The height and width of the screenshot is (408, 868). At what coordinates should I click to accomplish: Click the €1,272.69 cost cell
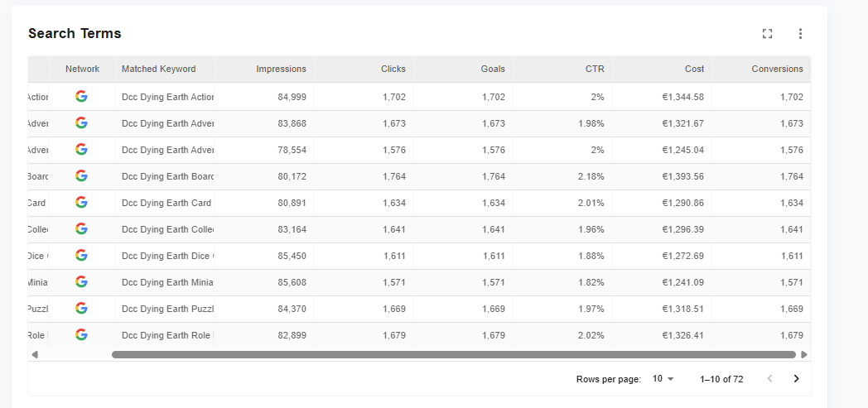pos(662,256)
